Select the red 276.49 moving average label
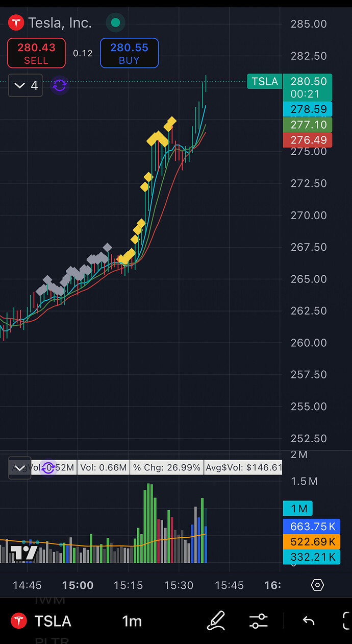 [x=308, y=140]
